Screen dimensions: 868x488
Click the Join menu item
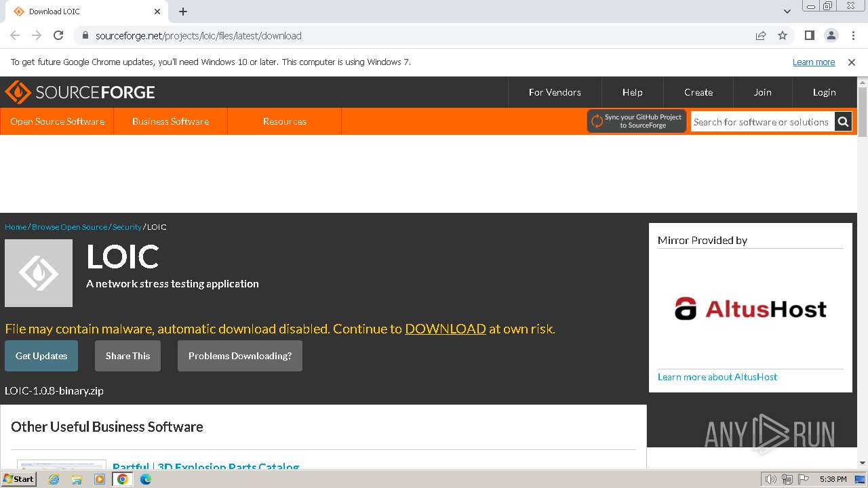point(763,92)
